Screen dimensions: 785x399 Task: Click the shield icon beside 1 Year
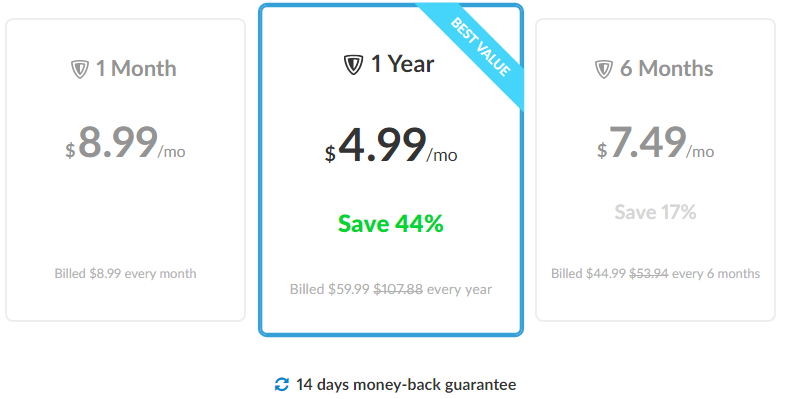[353, 65]
